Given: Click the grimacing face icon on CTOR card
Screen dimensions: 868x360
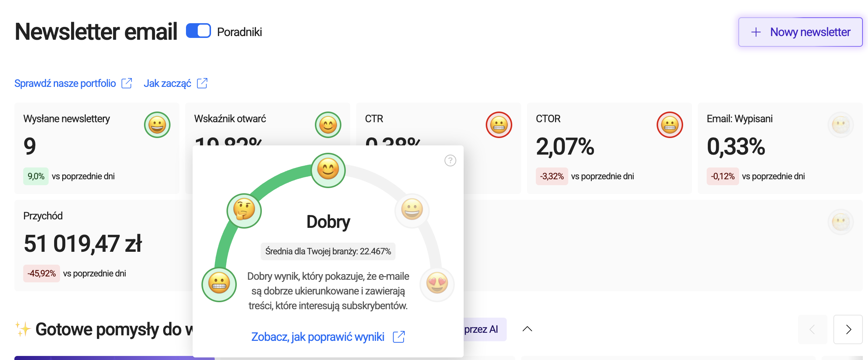Looking at the screenshot, I should click(x=670, y=125).
